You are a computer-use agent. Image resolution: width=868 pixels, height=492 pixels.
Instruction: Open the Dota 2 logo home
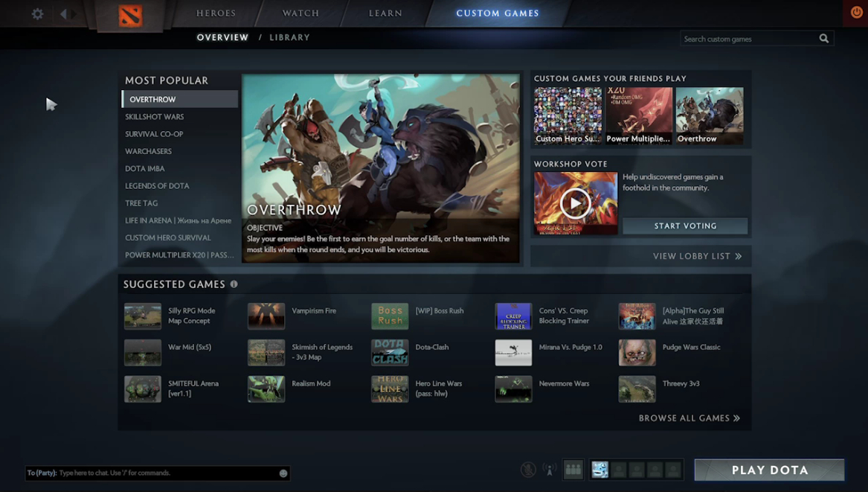(x=130, y=16)
